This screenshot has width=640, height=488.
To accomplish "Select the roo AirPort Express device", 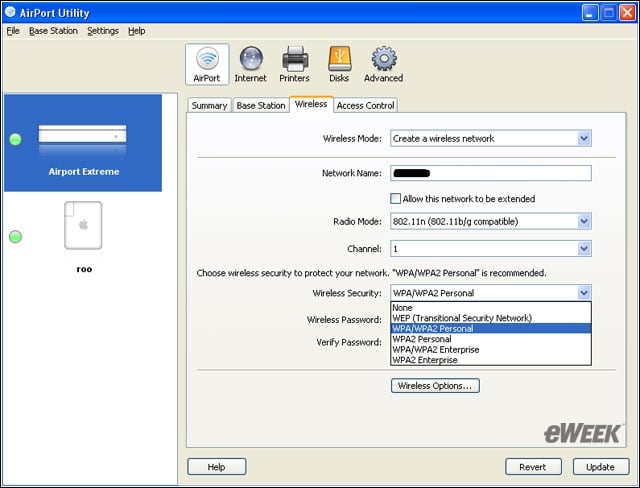I will 83,237.
